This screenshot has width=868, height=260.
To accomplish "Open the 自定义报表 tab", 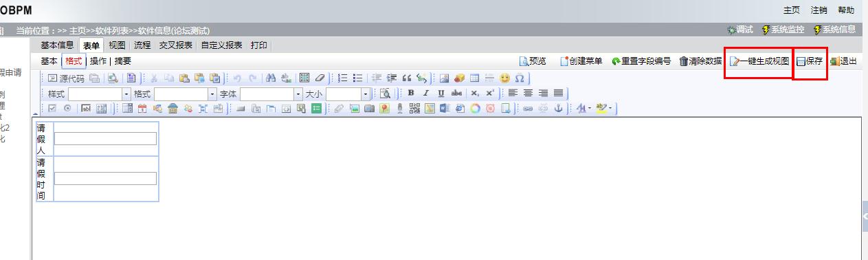I will [222, 45].
